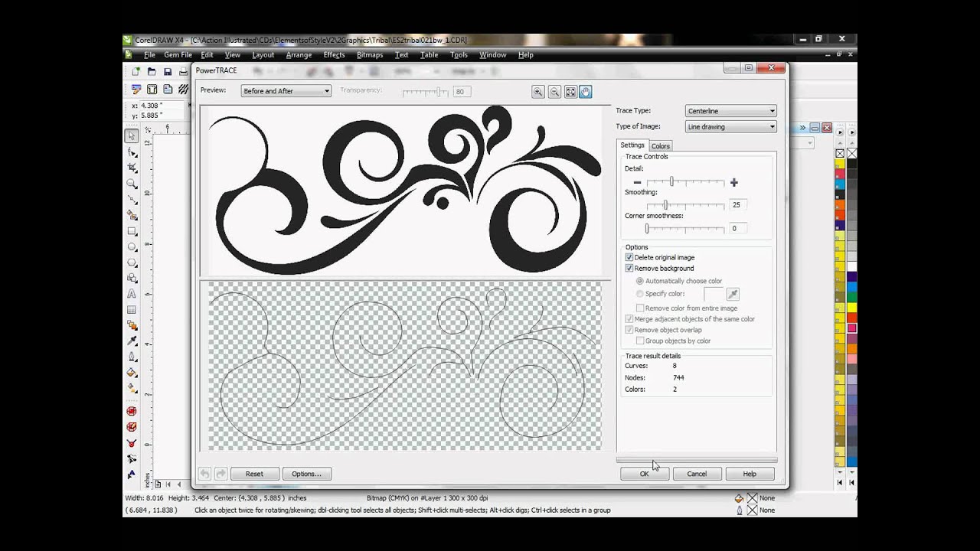Enable Remove color from entire image
Viewport: 980px width, 551px height.
tap(640, 308)
